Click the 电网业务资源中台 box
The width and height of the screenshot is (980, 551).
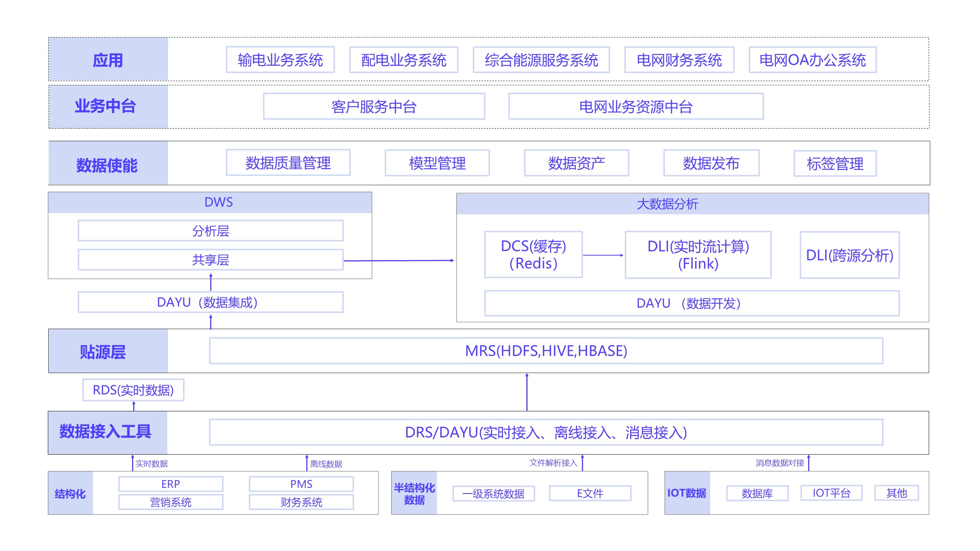click(x=636, y=106)
